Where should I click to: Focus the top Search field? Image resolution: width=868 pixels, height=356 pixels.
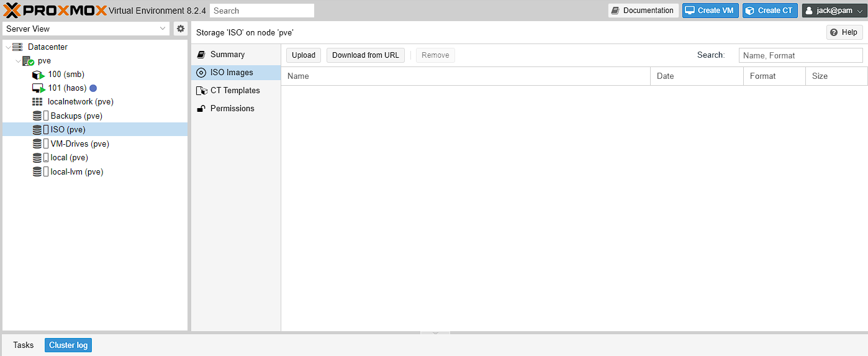pyautogui.click(x=262, y=11)
